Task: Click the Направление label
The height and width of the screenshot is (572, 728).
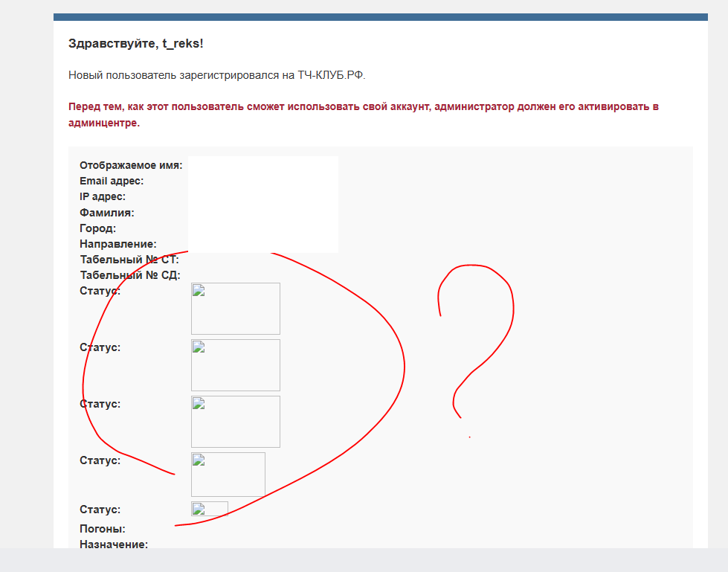Action: 117,244
